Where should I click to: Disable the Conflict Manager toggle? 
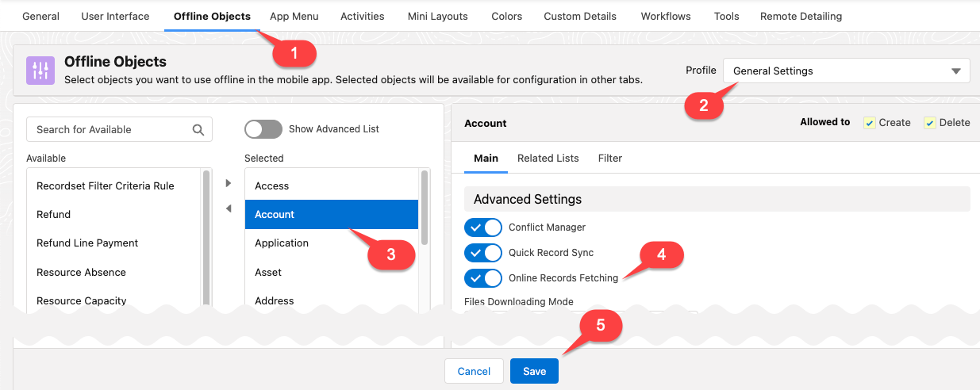tap(483, 227)
